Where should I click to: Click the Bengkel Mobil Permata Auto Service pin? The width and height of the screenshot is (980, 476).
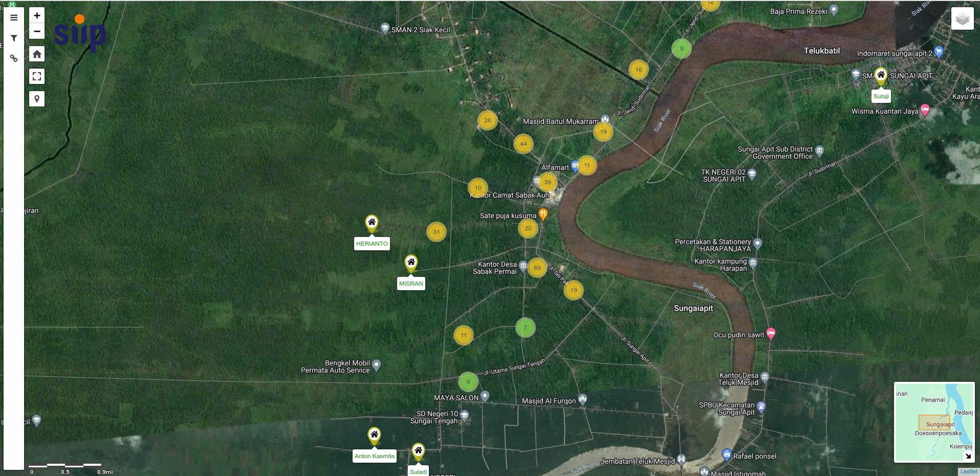point(376,365)
